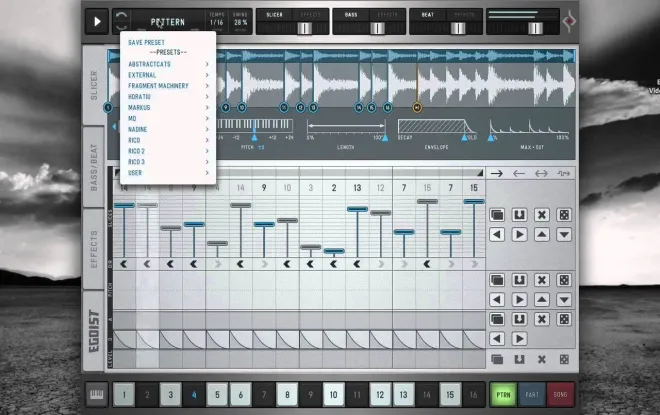Toggle step 7 in pattern selector
The height and width of the screenshot is (415, 660).
tap(264, 394)
